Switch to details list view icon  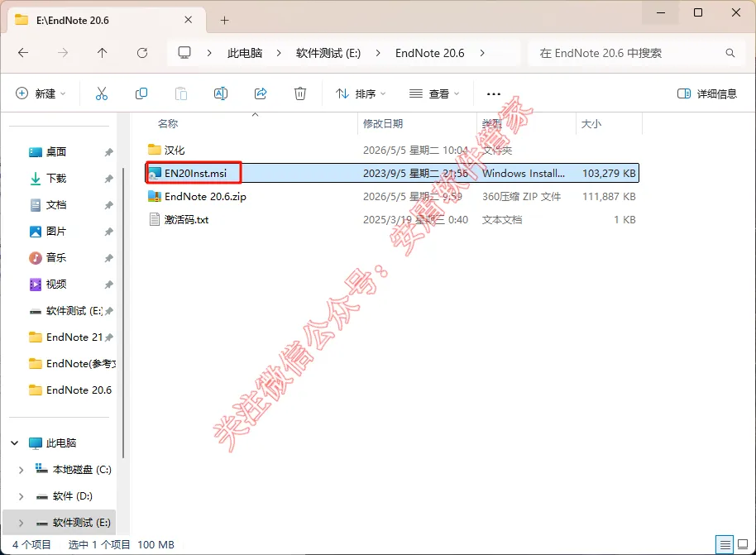click(725, 545)
